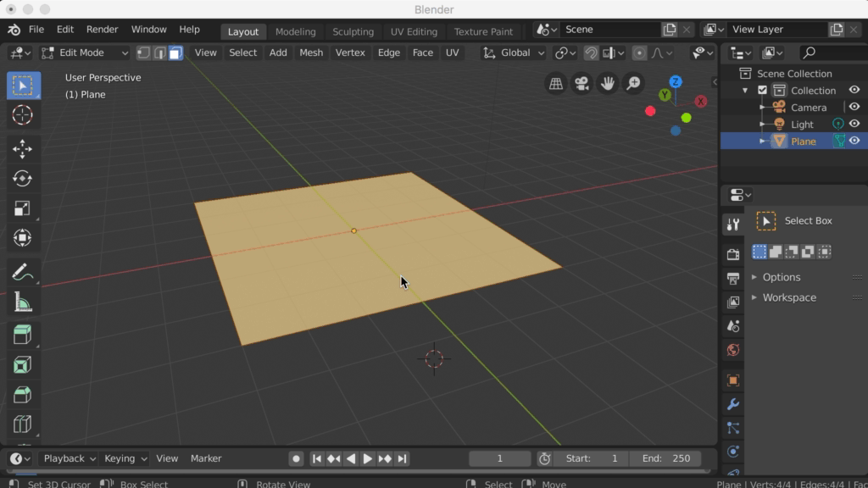
Task: Click the zoom magnifier viewport icon
Action: pos(633,83)
